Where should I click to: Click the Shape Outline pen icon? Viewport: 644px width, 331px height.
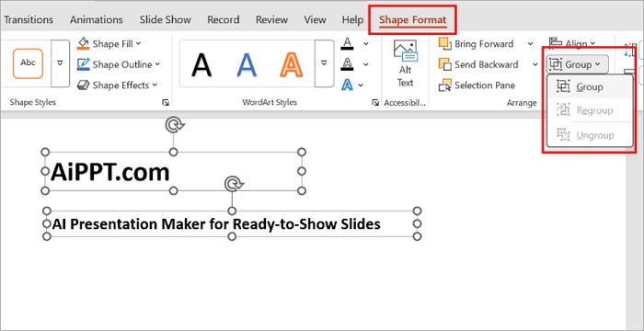coord(84,64)
